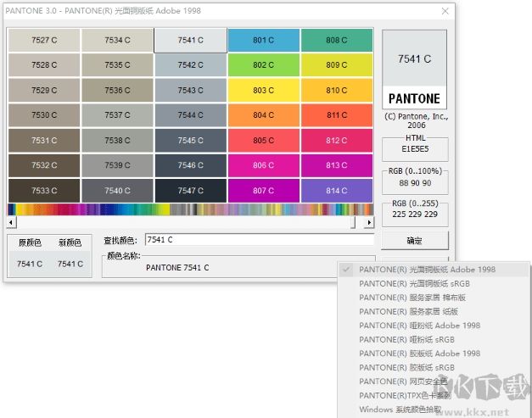Click the 查找颜色 search input field
Image resolution: width=532 pixels, height=418 pixels.
tap(259, 240)
